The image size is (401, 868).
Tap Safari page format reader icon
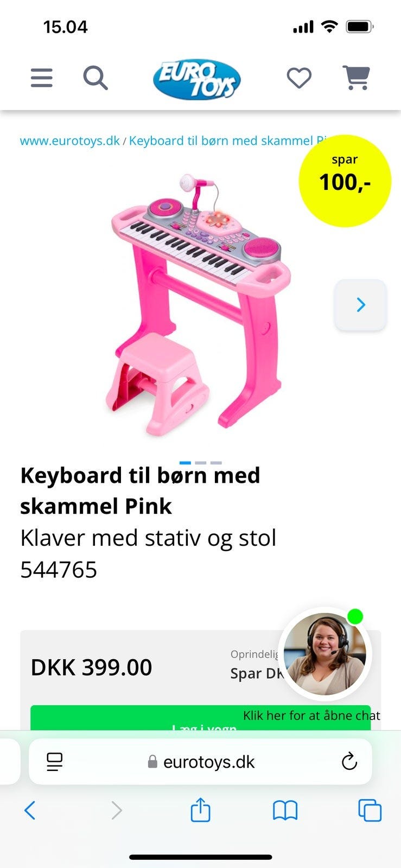pyautogui.click(x=54, y=762)
